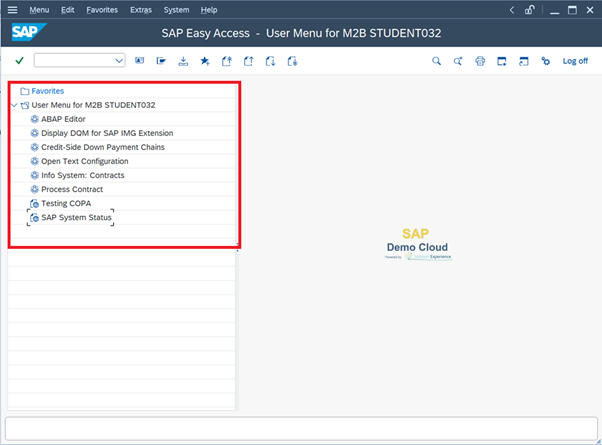602x445 pixels.
Task: Open the Favorites menu
Action: tap(101, 10)
